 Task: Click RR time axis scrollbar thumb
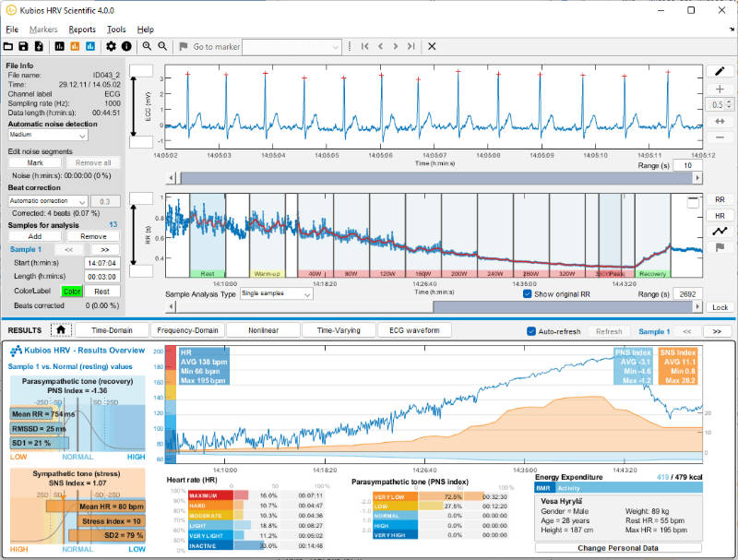[x=563, y=306]
